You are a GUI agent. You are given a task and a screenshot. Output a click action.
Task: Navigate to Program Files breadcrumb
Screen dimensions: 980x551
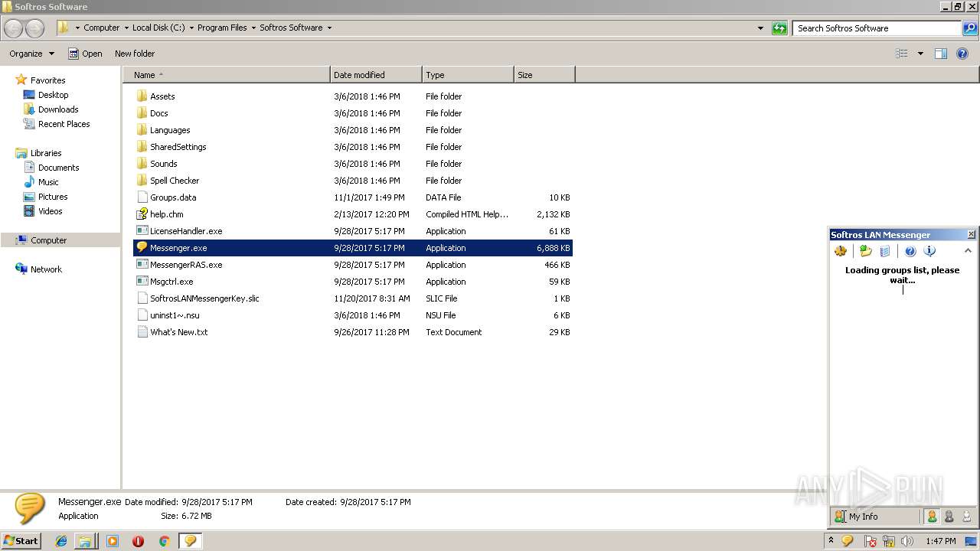222,28
